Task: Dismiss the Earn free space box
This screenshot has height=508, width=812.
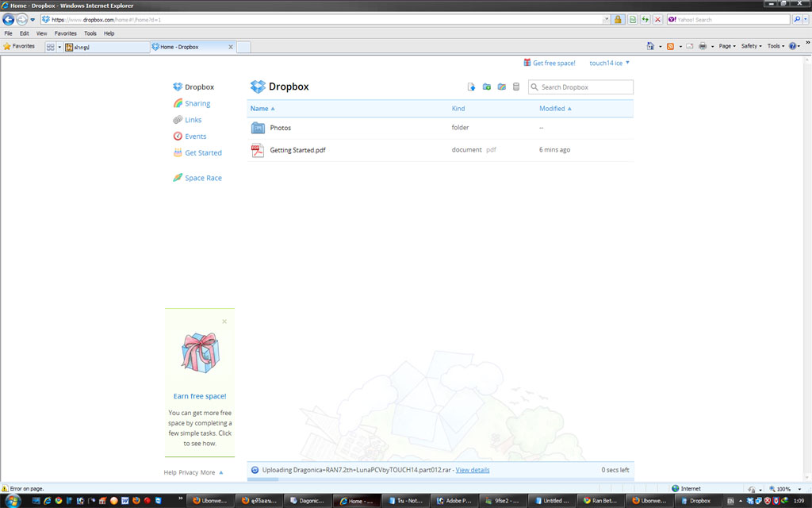Action: pos(224,321)
